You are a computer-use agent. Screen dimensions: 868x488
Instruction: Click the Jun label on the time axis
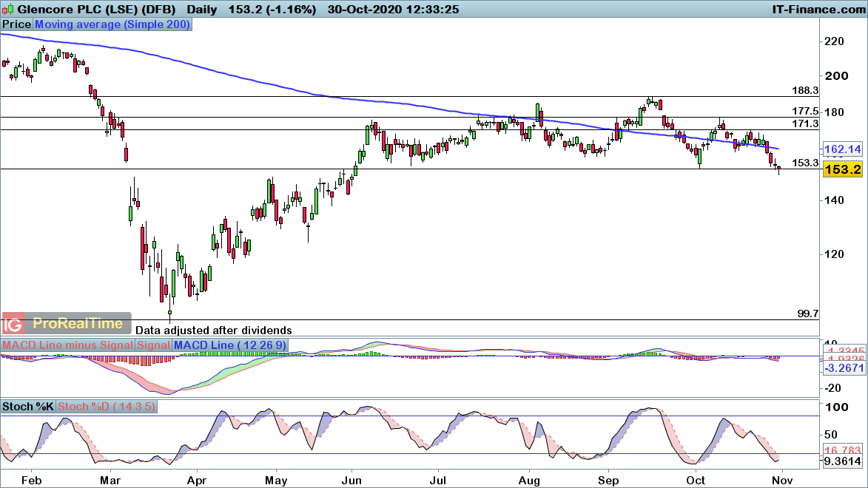351,481
